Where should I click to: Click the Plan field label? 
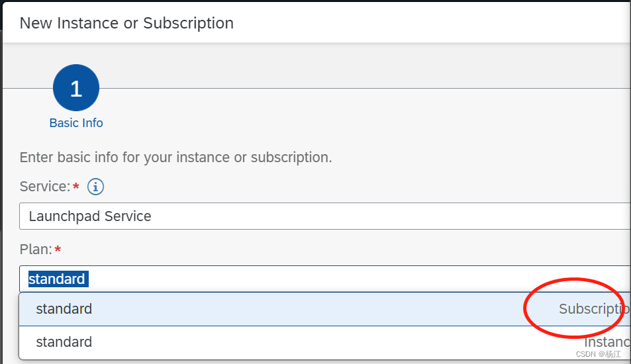(36, 250)
